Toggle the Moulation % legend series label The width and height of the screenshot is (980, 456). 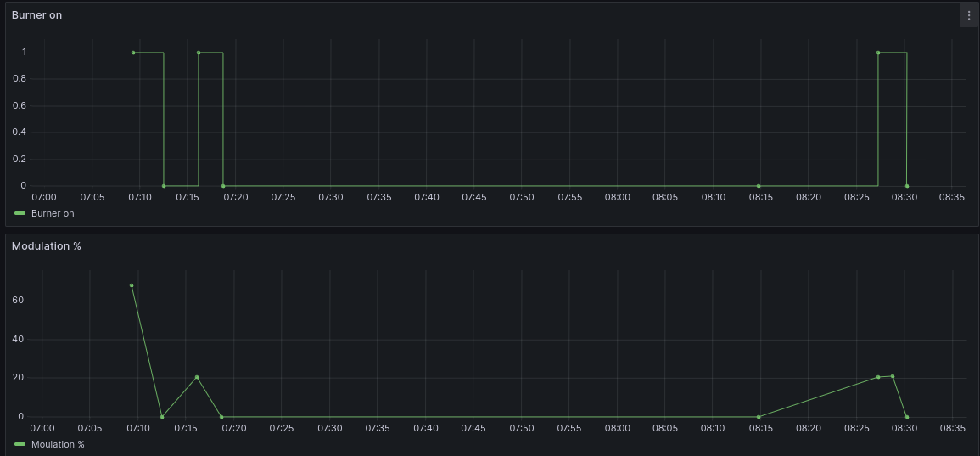tap(58, 444)
